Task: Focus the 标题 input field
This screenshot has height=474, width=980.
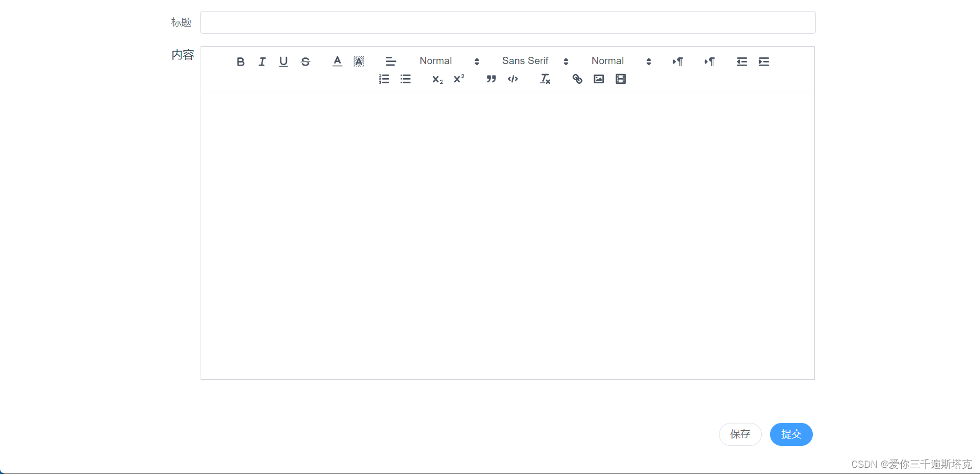Action: point(508,22)
